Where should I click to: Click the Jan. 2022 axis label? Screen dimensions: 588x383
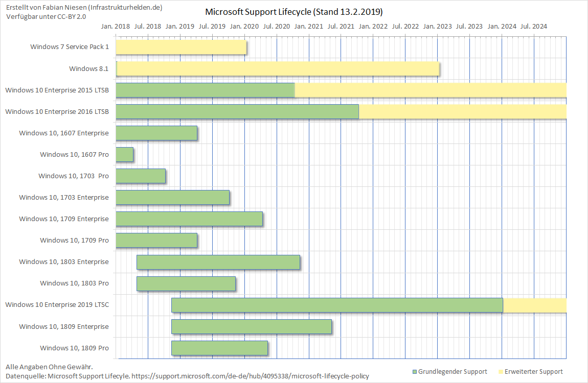point(373,27)
